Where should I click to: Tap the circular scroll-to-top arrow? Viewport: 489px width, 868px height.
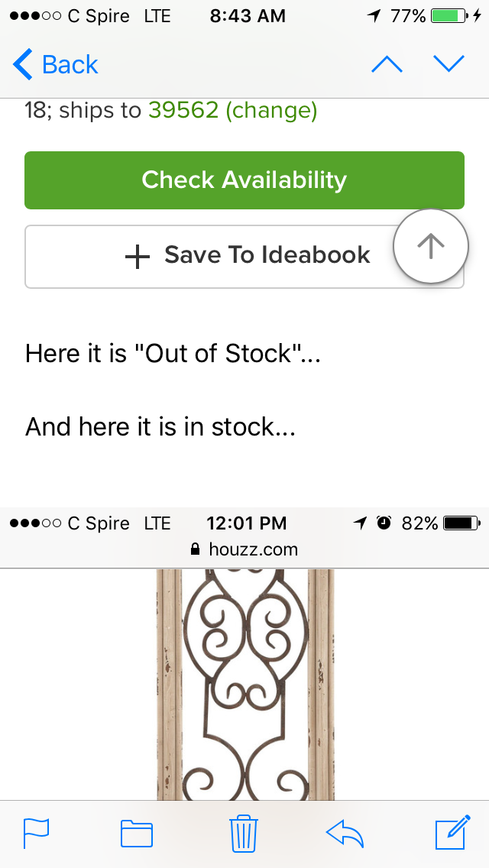point(430,246)
